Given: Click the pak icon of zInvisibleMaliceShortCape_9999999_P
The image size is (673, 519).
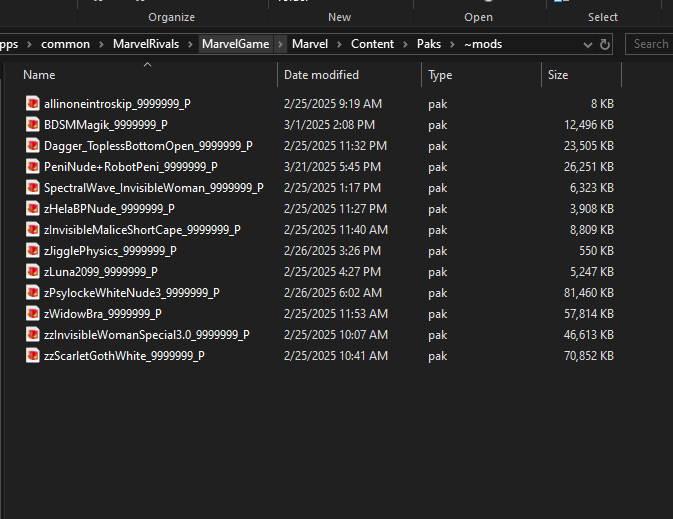Looking at the screenshot, I should pyautogui.click(x=33, y=230).
